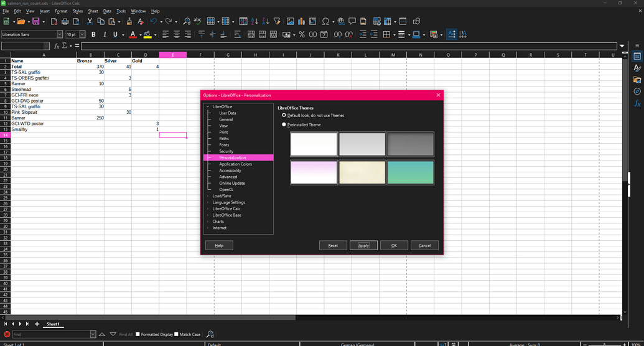Click the Save document icon
644x346 pixels.
35,21
